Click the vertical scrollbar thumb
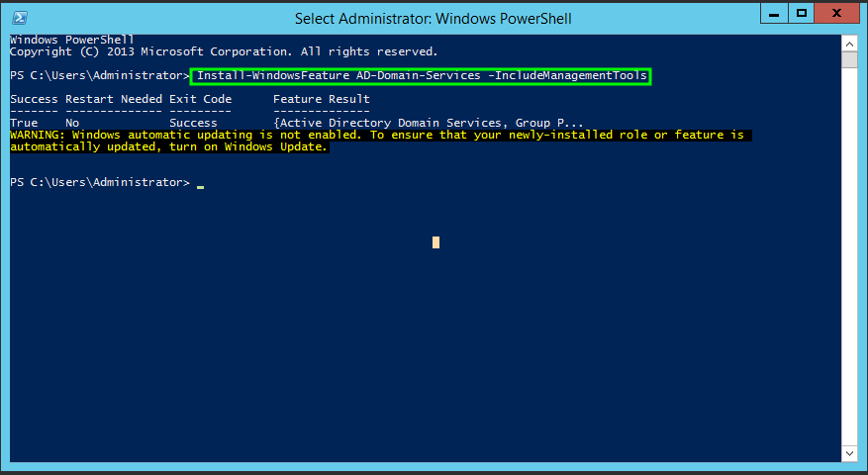The height and width of the screenshot is (475, 868). tap(849, 59)
